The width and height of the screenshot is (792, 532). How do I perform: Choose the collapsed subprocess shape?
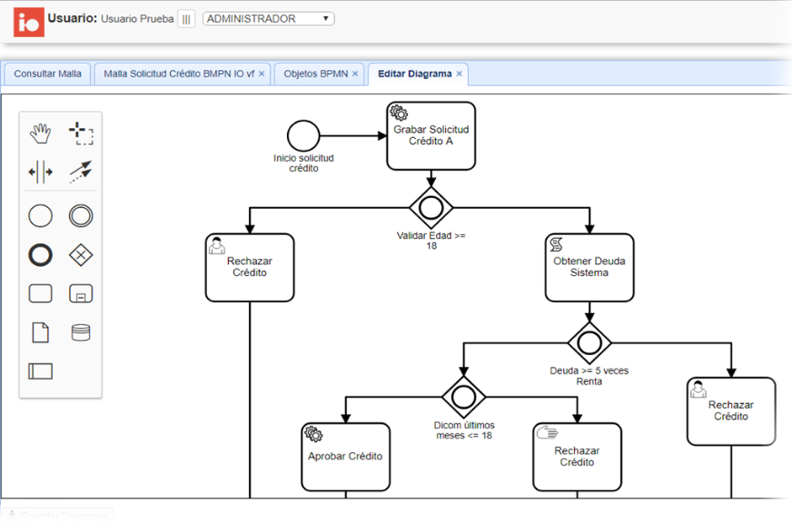(81, 294)
